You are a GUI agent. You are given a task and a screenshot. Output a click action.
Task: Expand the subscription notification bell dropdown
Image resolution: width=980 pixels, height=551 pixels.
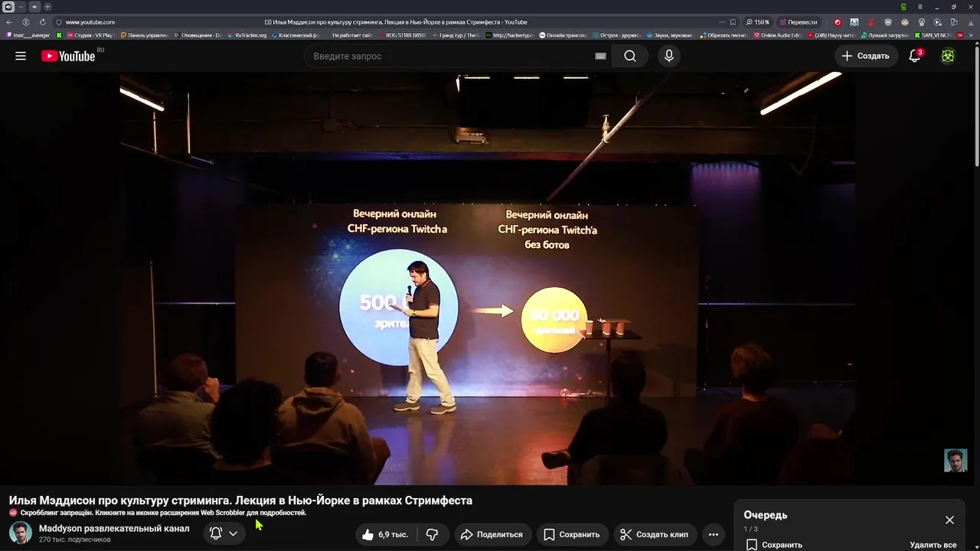224,533
